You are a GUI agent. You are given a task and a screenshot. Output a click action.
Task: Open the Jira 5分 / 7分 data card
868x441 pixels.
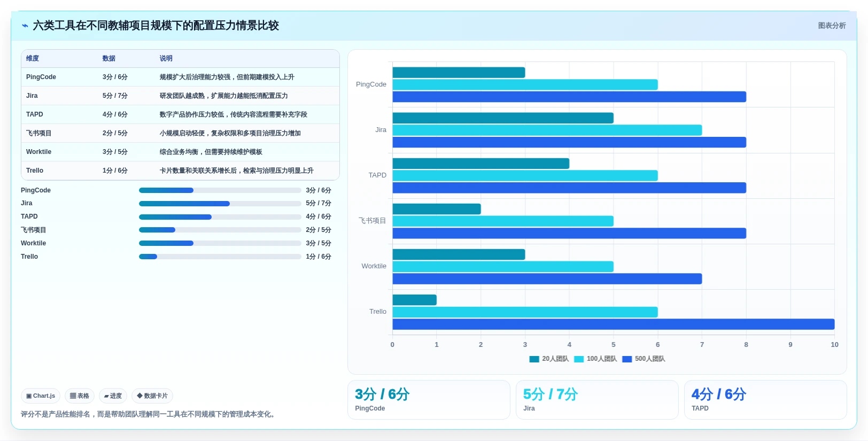[597, 400]
